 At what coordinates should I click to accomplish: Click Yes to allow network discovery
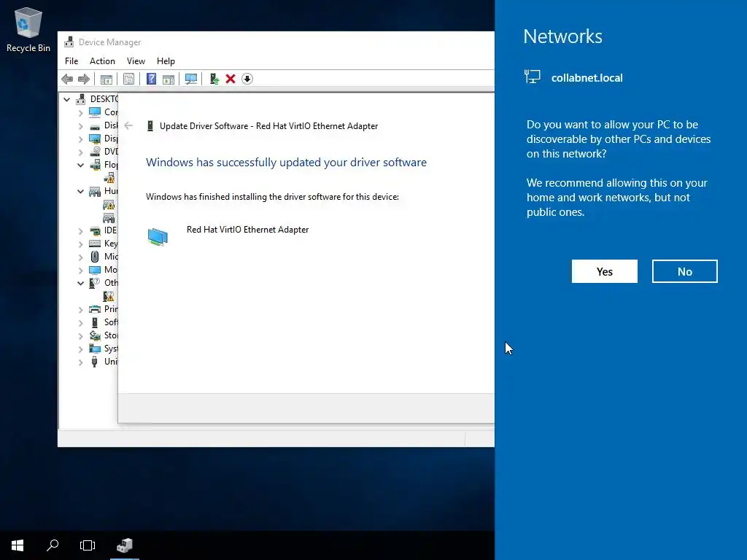[x=605, y=271]
